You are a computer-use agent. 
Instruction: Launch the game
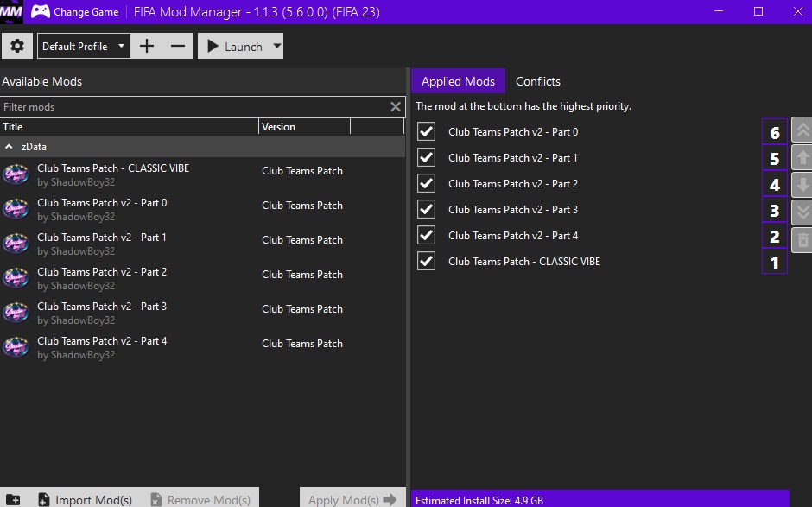pos(235,46)
